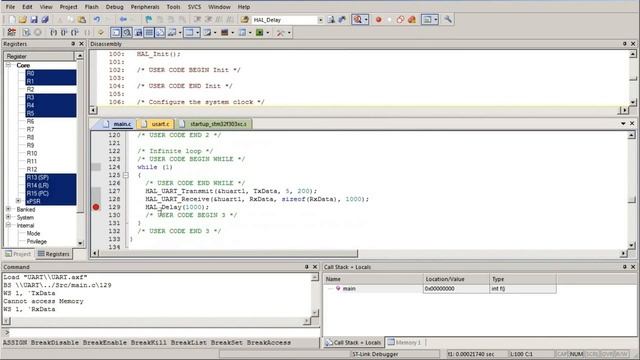Show next statement yellow arrow icon
Screen dimensions: 640x360
click(x=101, y=32)
